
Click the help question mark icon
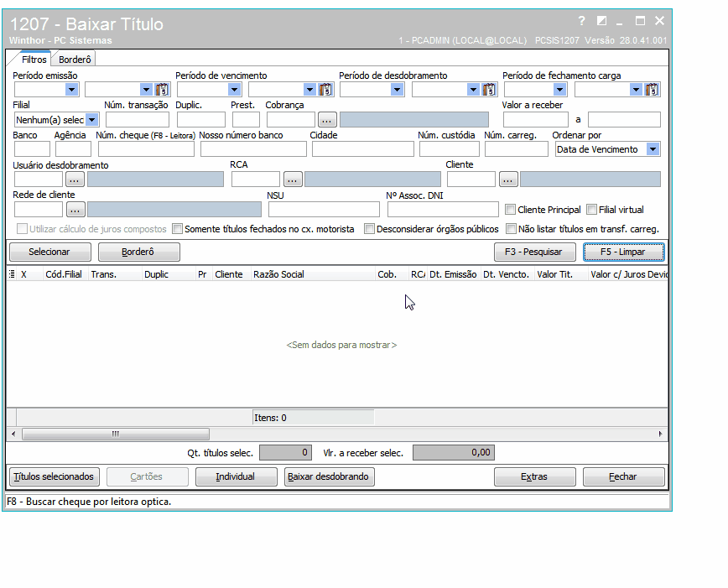[x=582, y=21]
